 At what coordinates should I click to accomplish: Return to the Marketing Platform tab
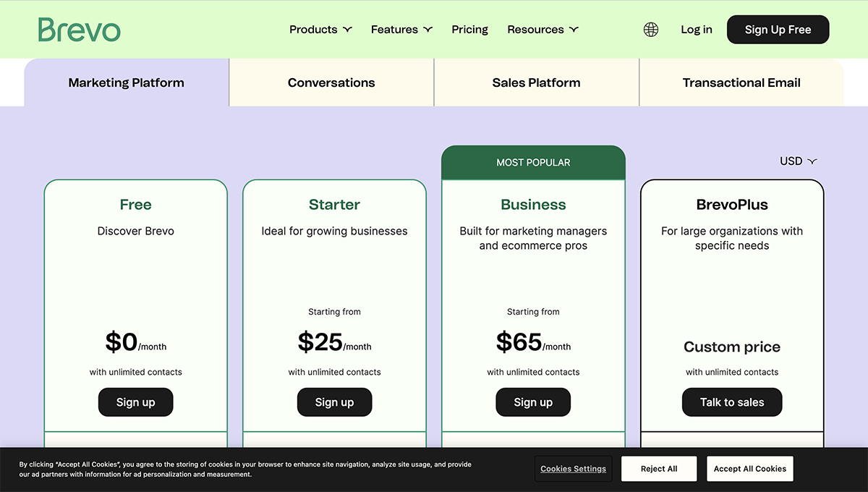pyautogui.click(x=126, y=82)
